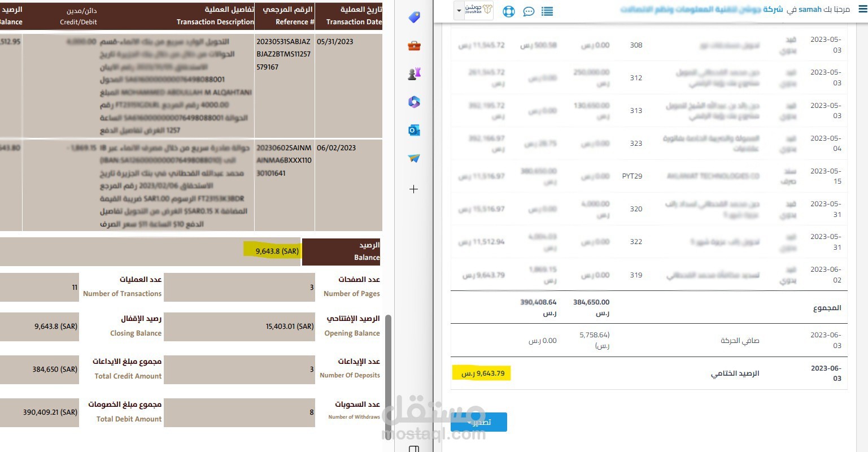
Task: Select Number of Transactions value 11
Action: [x=75, y=288]
